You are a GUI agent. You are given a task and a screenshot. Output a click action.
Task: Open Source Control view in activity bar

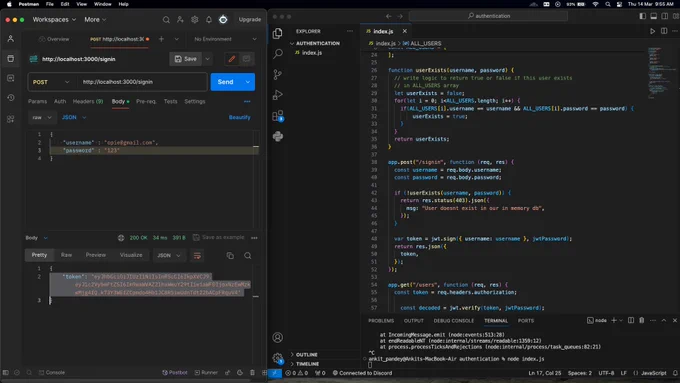point(278,74)
